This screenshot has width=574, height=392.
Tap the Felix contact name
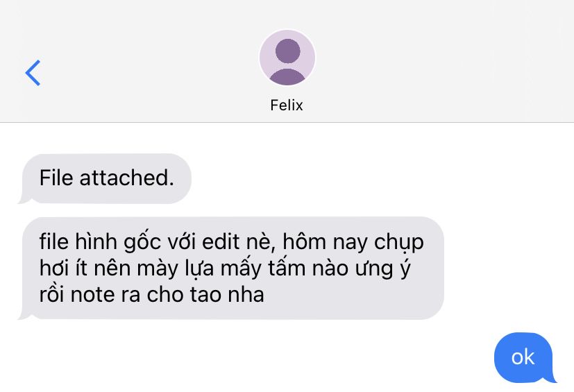coord(287,105)
